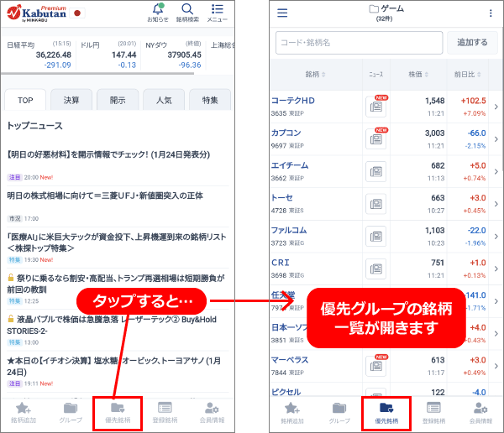The image size is (504, 433).
Task: Open CRI stock link
Action: (281, 263)
